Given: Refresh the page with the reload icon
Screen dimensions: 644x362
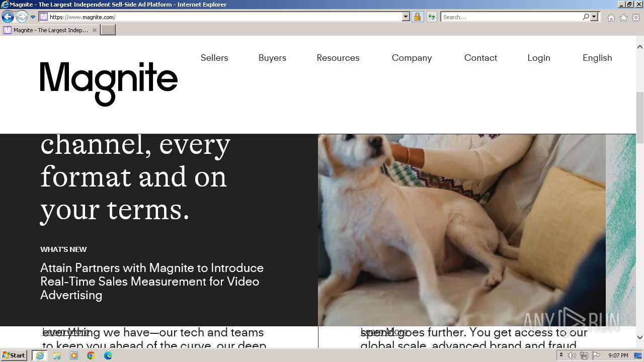Looking at the screenshot, I should tap(431, 17).
